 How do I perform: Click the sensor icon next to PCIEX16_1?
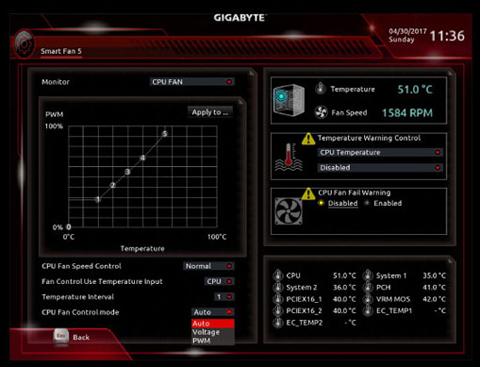(278, 299)
